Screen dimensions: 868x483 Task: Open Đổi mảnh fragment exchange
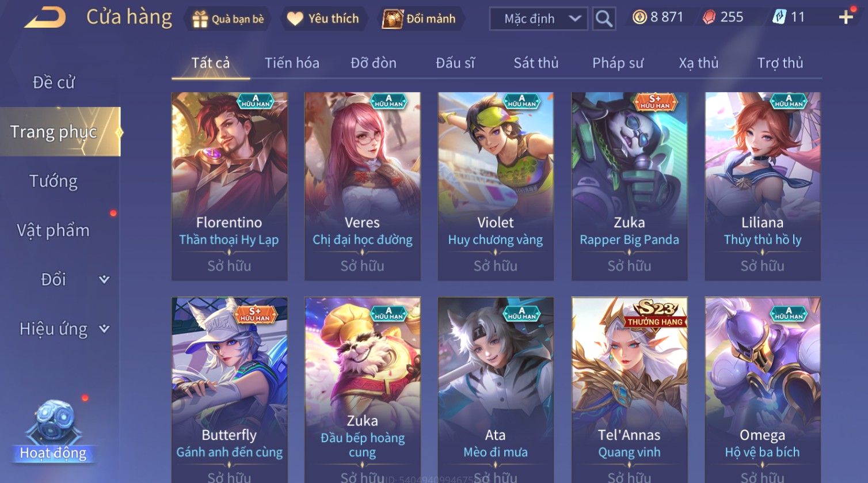coord(421,19)
